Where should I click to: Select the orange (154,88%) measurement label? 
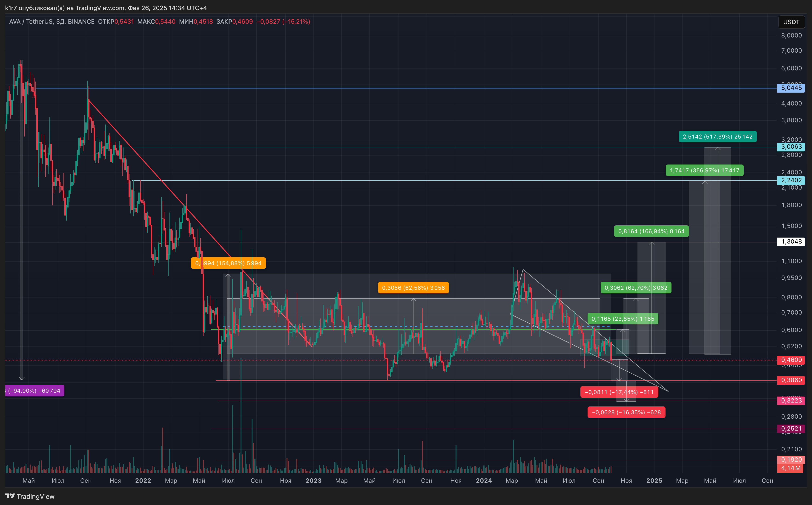228,263
